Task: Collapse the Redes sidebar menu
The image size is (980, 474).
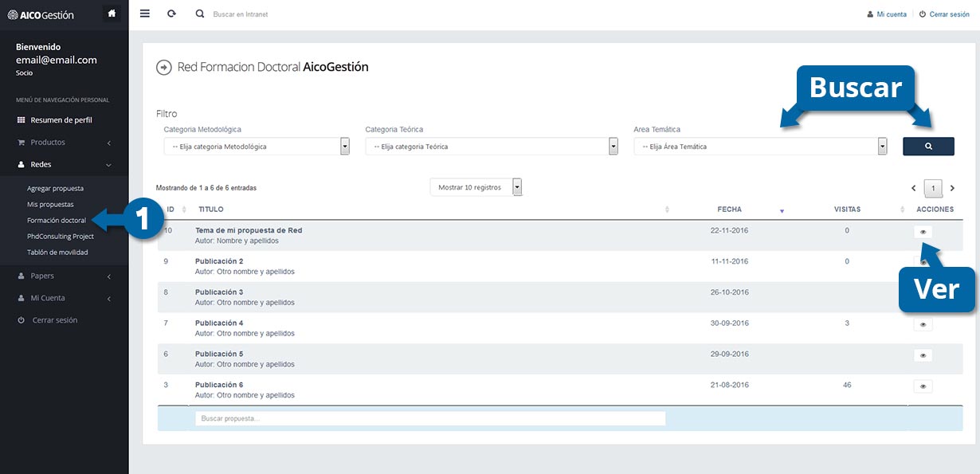Action: pyautogui.click(x=64, y=164)
